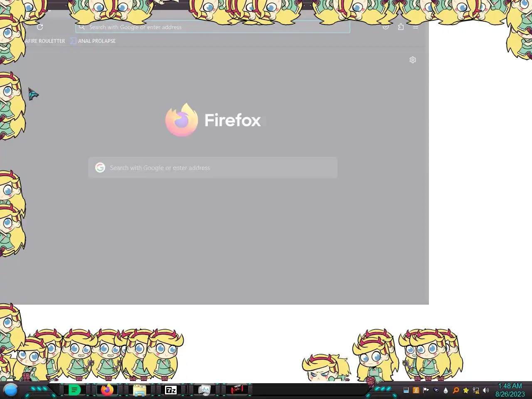Viewport: 532px width, 399px height.
Task: Open File Explorer from the taskbar
Action: 139,390
